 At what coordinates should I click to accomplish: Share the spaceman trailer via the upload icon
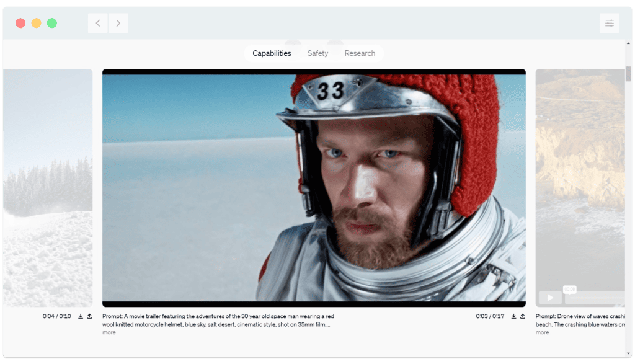[90, 316]
